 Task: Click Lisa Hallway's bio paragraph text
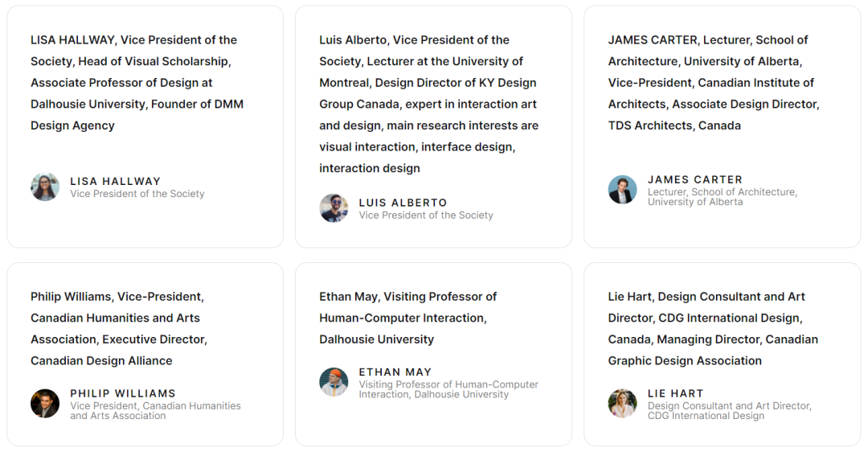(x=137, y=83)
